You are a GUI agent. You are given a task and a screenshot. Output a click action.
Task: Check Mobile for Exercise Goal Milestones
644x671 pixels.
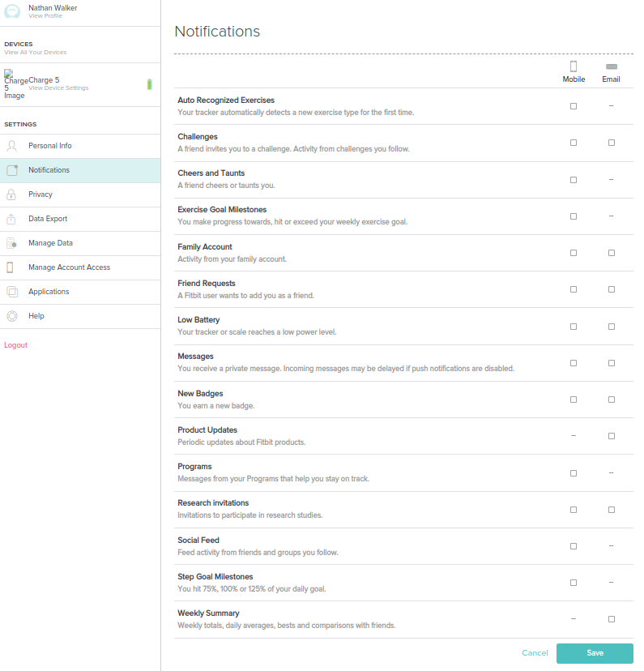574,216
